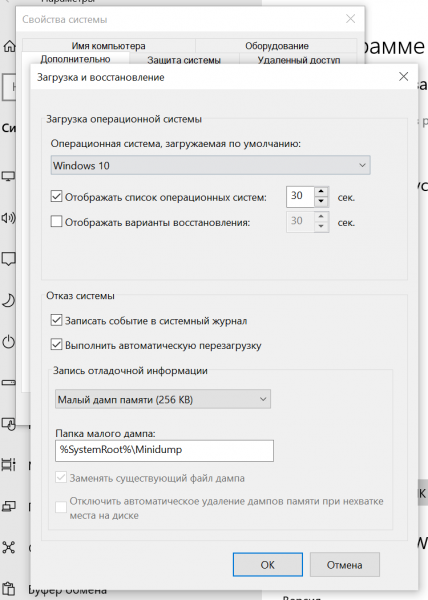Screen dimensions: 428x600
Task: Open the Projecting to this PC icon
Action: click(8, 506)
